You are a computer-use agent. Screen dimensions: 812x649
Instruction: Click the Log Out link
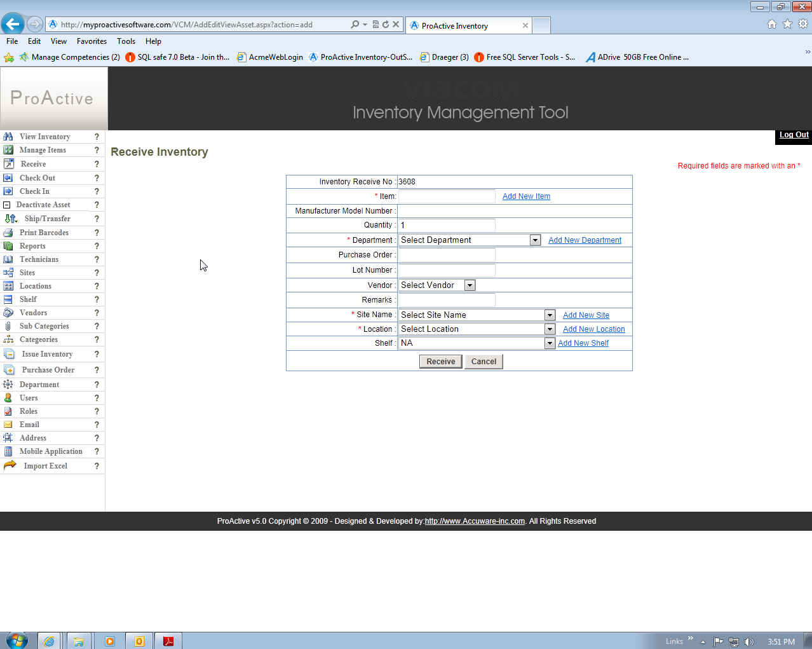point(794,135)
